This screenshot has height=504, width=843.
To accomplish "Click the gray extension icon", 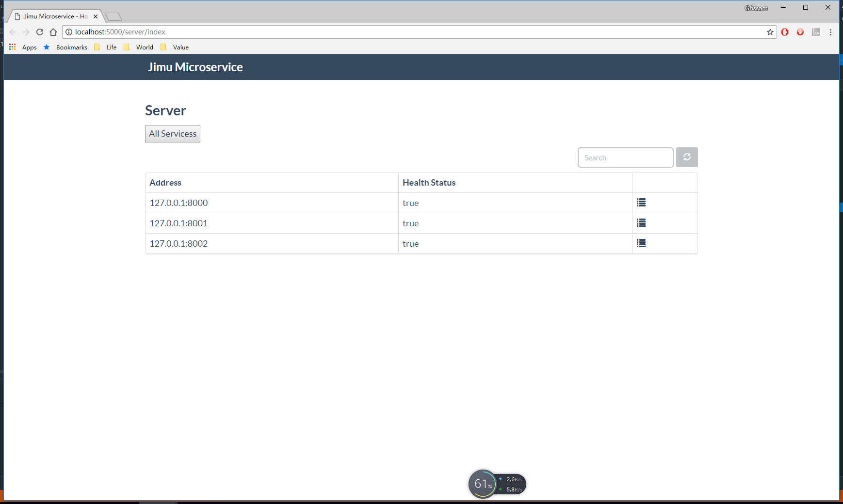I will pos(816,32).
